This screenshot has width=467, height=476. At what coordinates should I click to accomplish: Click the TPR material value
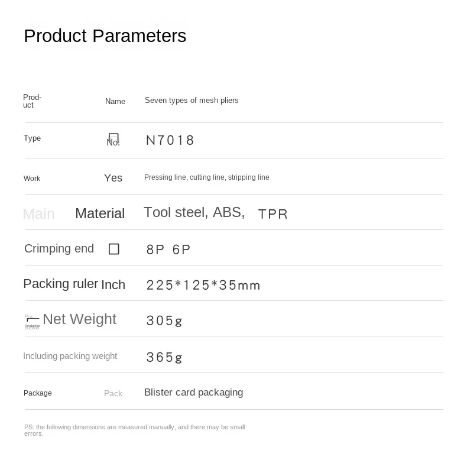click(273, 214)
